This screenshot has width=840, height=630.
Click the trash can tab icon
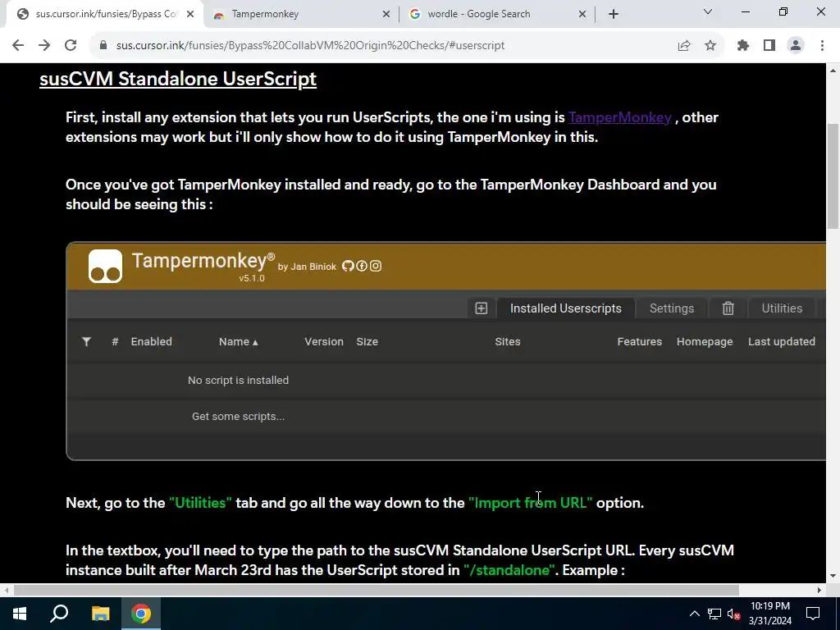[728, 308]
